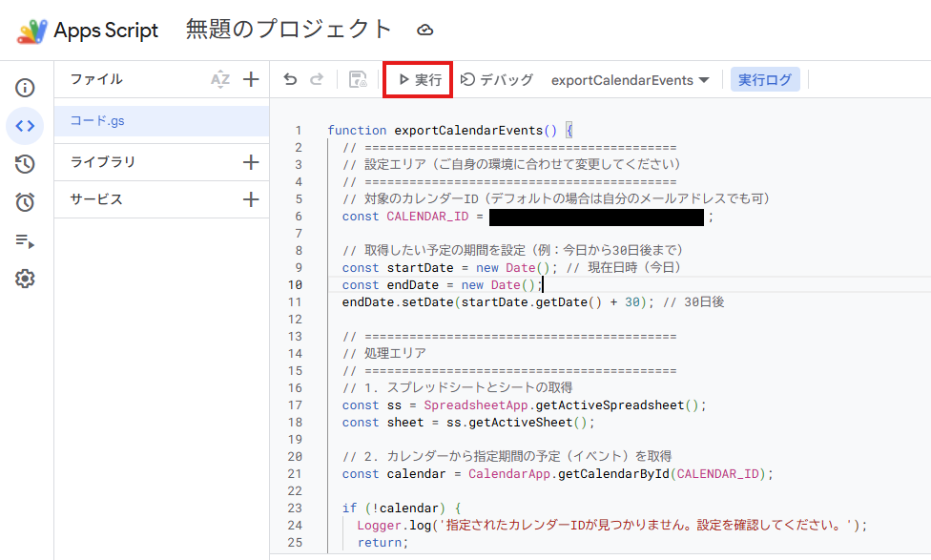Click the ファイル section header
This screenshot has width=931, height=560.
96,79
